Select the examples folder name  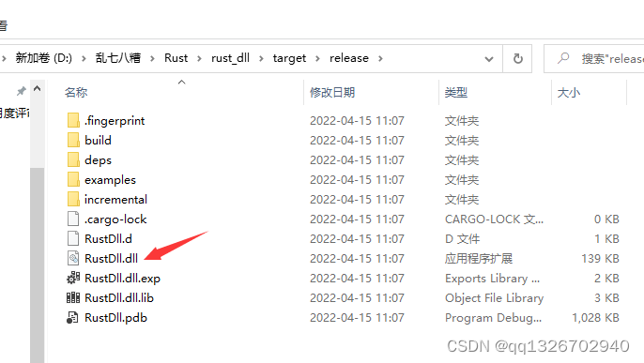110,180
